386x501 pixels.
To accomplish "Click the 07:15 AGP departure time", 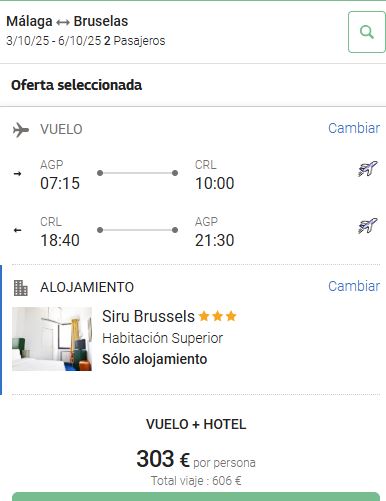I will (60, 183).
